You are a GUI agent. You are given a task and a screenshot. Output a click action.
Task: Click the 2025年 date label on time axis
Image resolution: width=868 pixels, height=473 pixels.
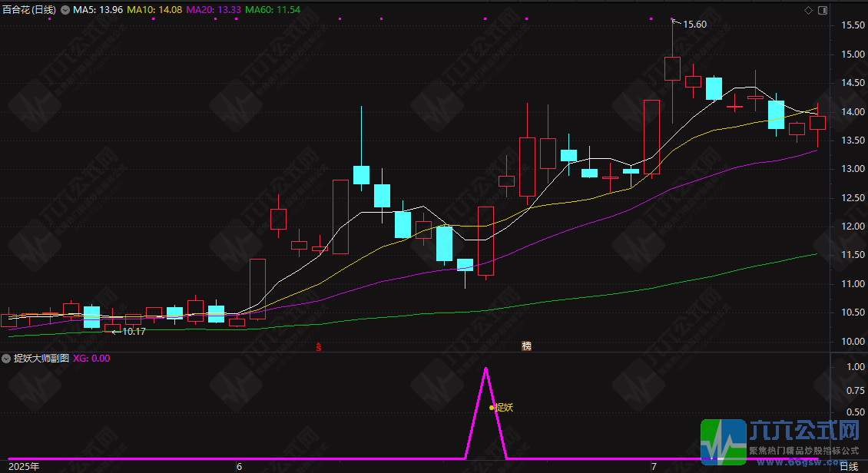click(22, 466)
